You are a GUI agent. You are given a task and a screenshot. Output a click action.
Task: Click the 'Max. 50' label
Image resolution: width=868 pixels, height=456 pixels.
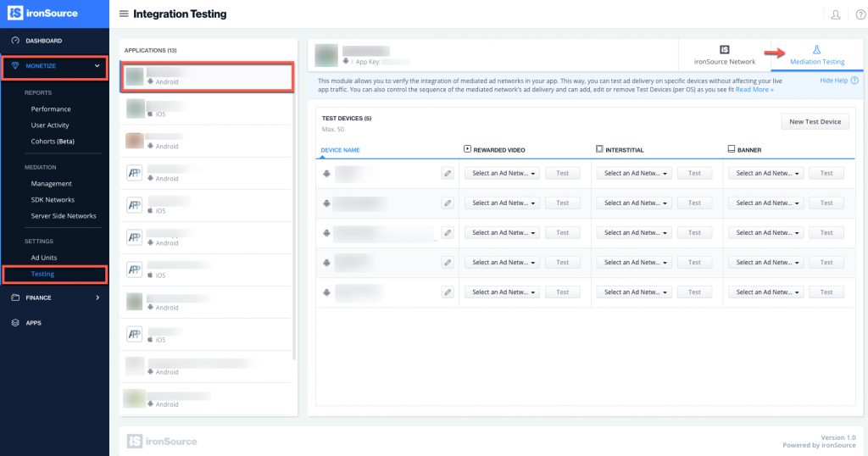coord(332,130)
